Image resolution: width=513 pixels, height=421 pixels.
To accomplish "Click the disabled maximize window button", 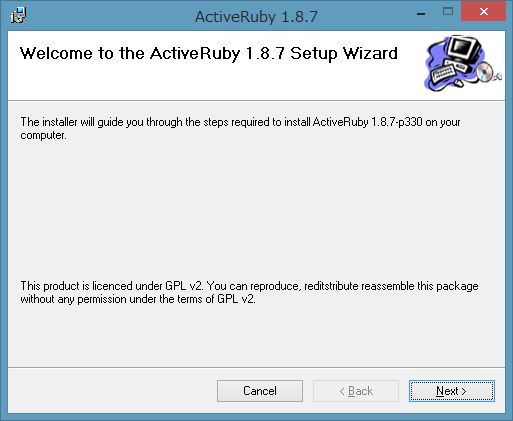I will click(448, 12).
